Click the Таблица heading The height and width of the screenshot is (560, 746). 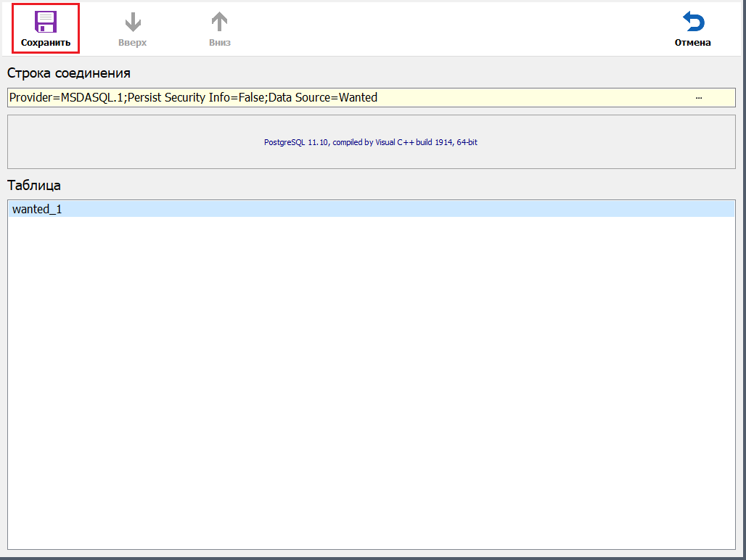(x=34, y=185)
